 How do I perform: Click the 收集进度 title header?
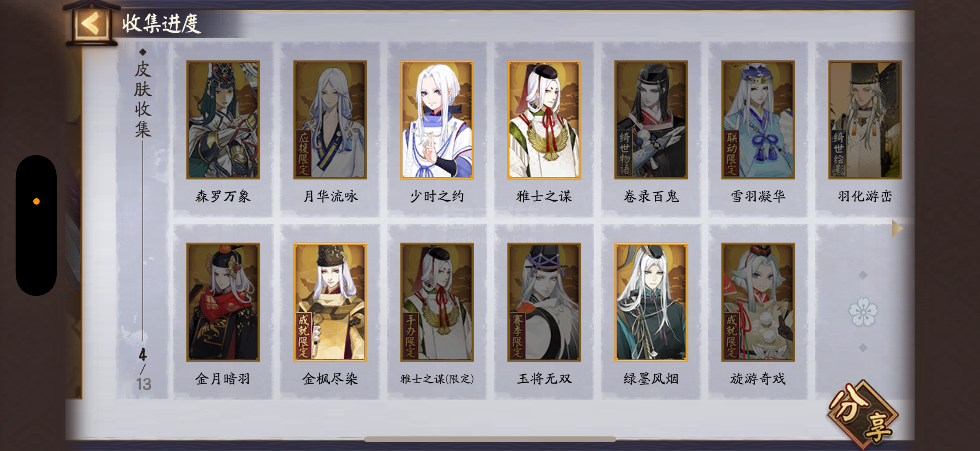[161, 24]
